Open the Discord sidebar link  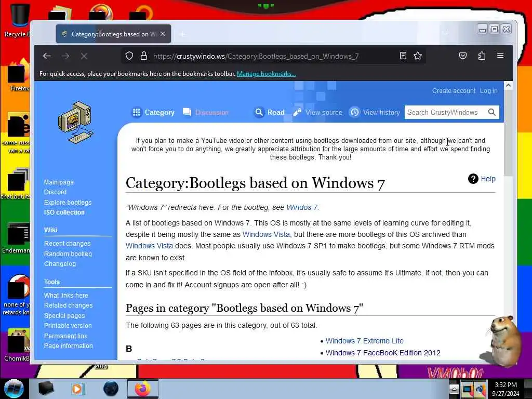point(55,192)
